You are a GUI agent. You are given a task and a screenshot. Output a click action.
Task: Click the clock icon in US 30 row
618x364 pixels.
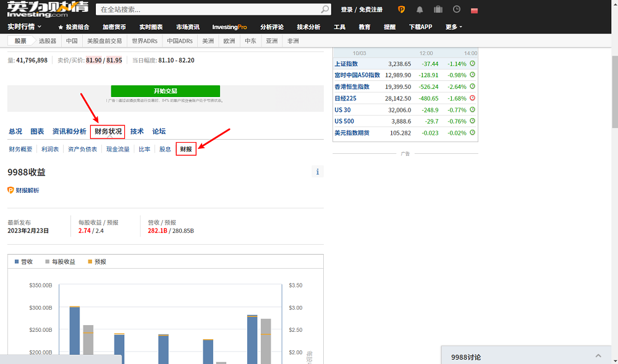472,109
